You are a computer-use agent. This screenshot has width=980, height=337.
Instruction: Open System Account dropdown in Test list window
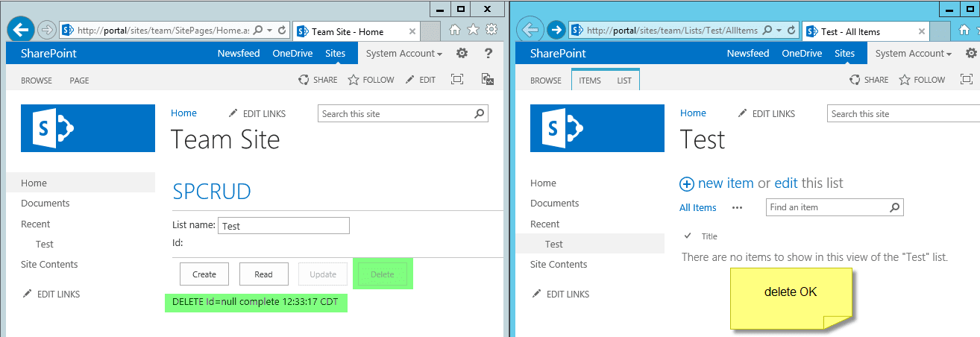pos(914,54)
